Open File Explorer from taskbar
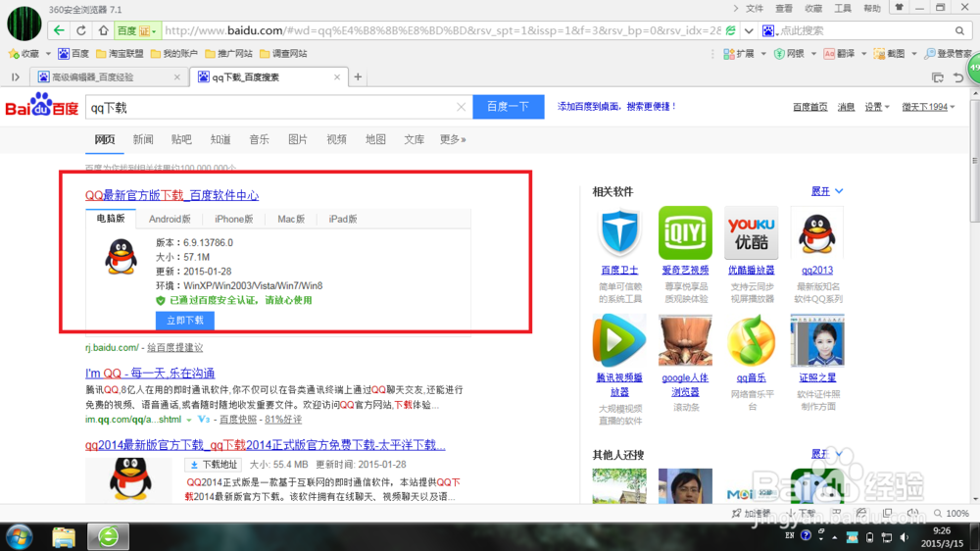The image size is (980, 551). pos(64,536)
